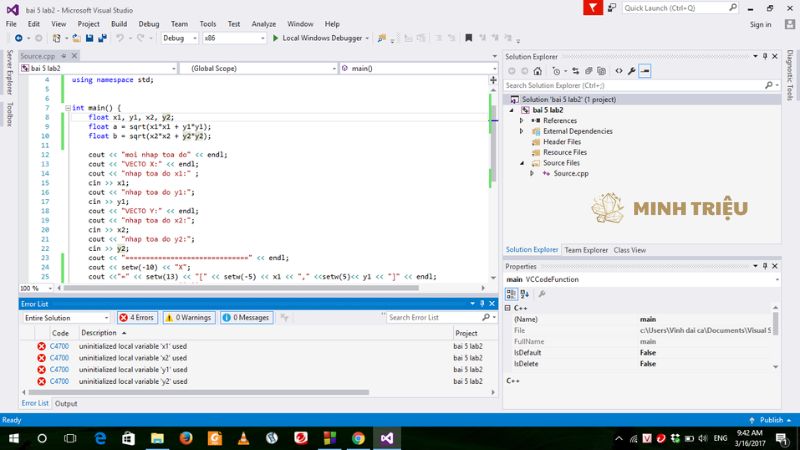Screen dimensions: 800x450
Task: Click the Alphabetical sort icon in Properties
Action: [524, 294]
